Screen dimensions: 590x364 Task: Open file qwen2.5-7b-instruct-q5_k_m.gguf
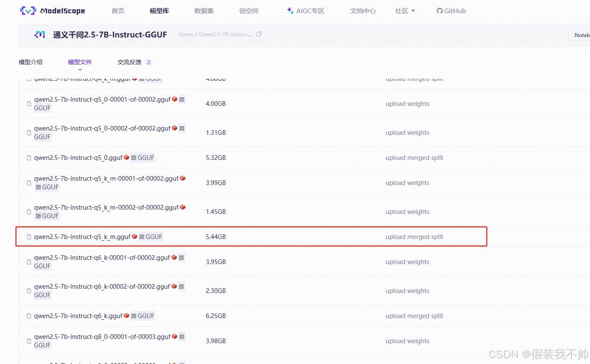point(82,237)
